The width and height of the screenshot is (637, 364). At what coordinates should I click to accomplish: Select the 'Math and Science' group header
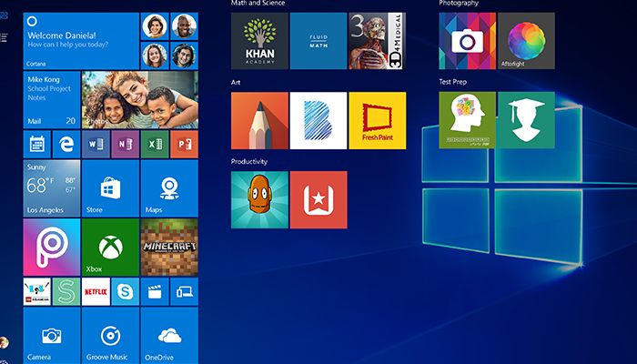tap(258, 3)
